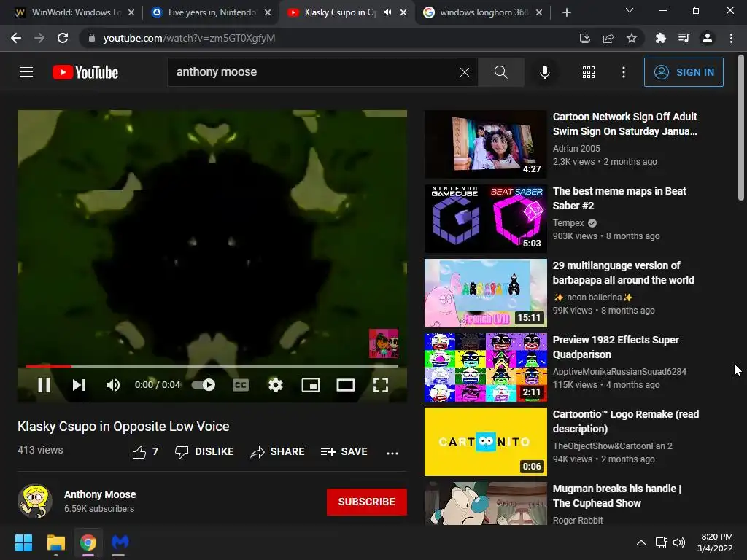Search with voice microphone
The image size is (747, 560).
click(544, 72)
